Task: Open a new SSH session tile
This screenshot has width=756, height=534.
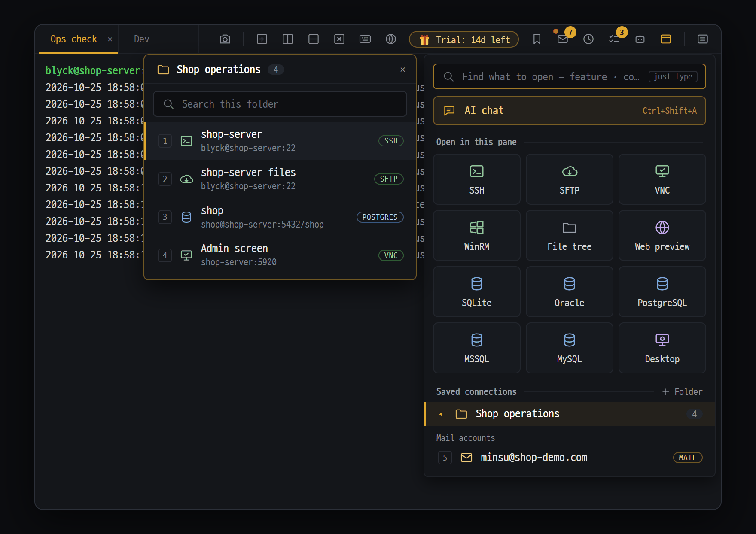Action: click(477, 179)
